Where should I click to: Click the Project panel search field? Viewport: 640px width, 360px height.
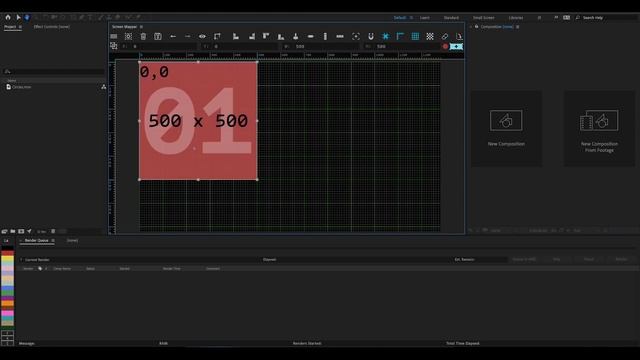pyautogui.click(x=54, y=71)
